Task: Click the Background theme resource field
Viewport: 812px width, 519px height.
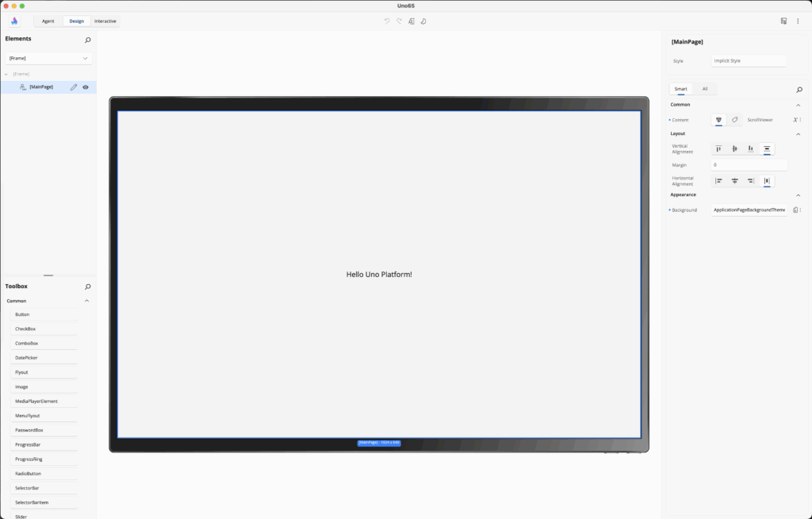Action: (749, 210)
